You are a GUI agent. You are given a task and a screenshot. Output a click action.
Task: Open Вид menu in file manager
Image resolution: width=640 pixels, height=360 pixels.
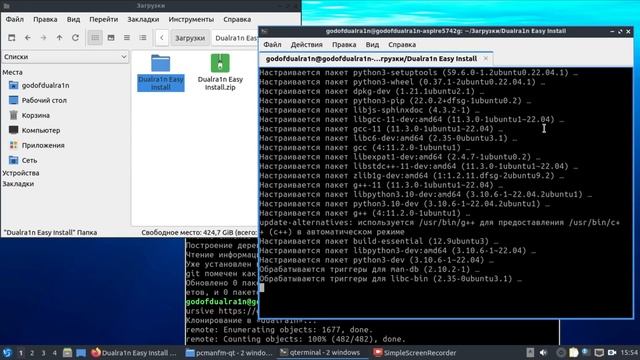[73, 19]
